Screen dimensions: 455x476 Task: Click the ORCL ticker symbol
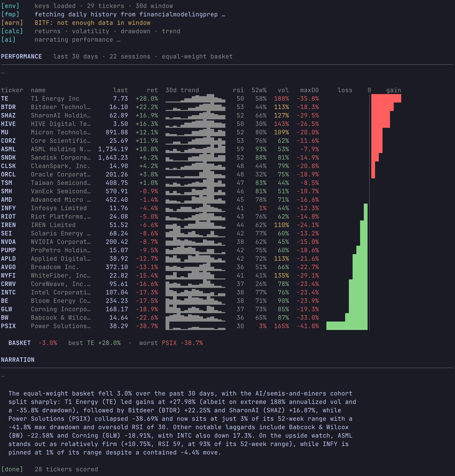8,175
